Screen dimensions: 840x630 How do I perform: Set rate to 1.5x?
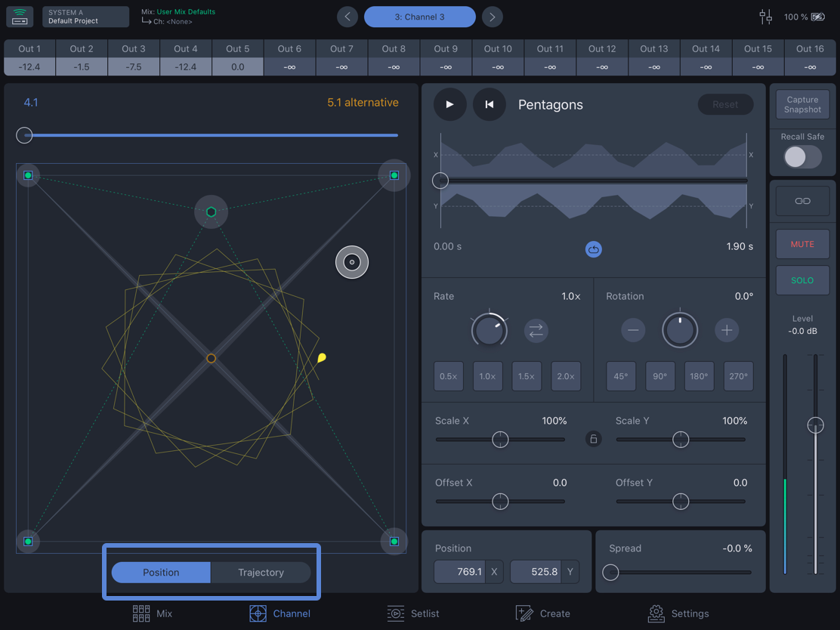coord(527,376)
